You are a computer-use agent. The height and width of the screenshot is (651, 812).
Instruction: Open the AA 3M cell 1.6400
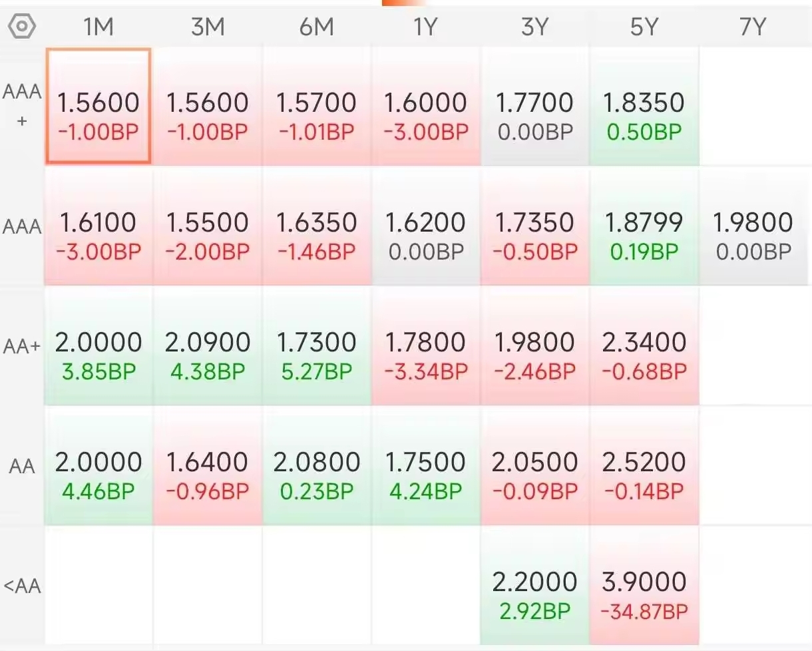pos(208,466)
